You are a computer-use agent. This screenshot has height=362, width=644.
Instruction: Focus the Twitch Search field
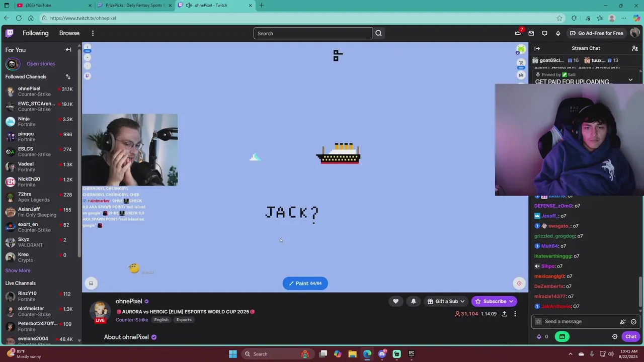click(312, 33)
